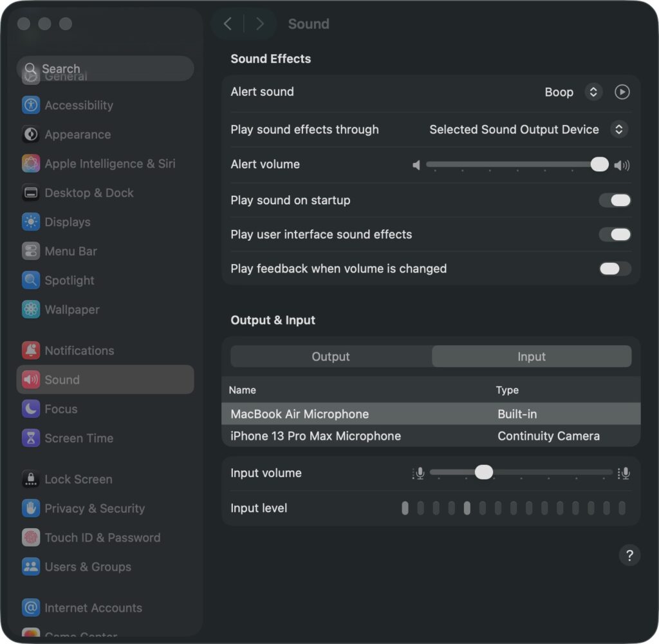
Task: Select Privacy & Security hand icon
Action: pos(31,508)
